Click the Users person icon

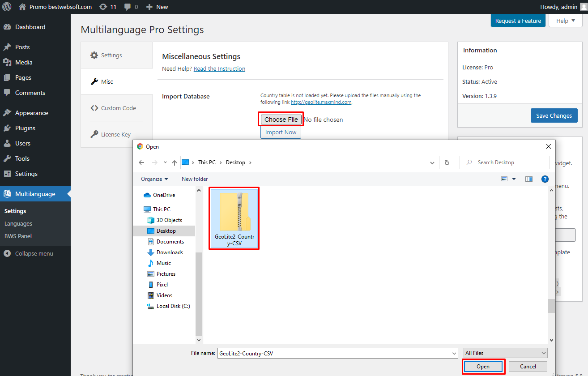pyautogui.click(x=7, y=143)
